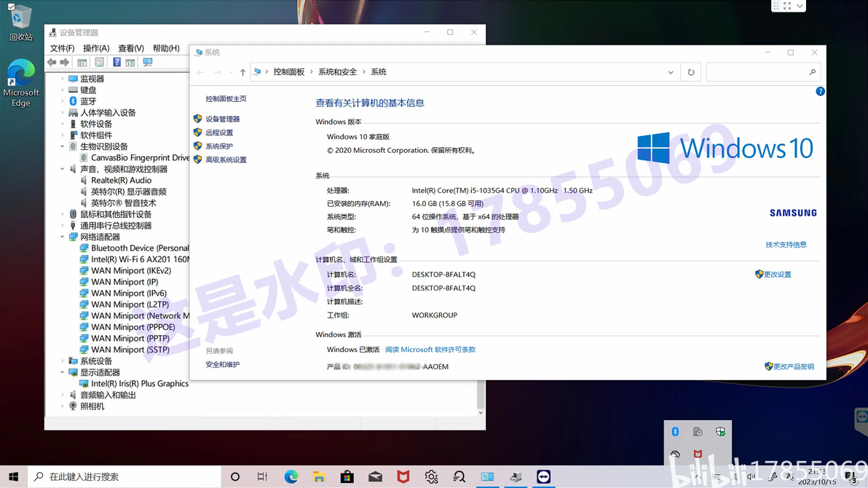This screenshot has width=868, height=488.
Task: Open the Recycle Bin desktop icon
Action: (x=20, y=23)
